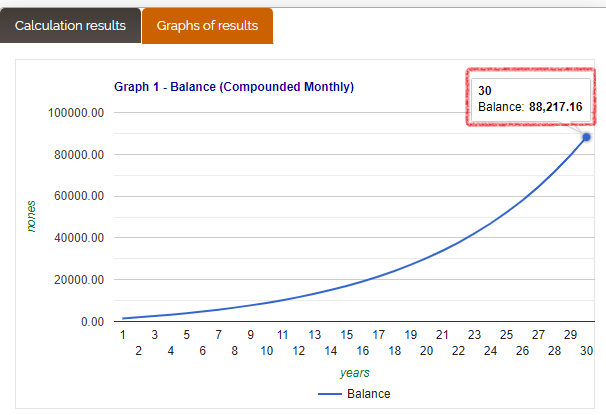Click the x-axis label for year 10
The width and height of the screenshot is (606, 415).
267,351
